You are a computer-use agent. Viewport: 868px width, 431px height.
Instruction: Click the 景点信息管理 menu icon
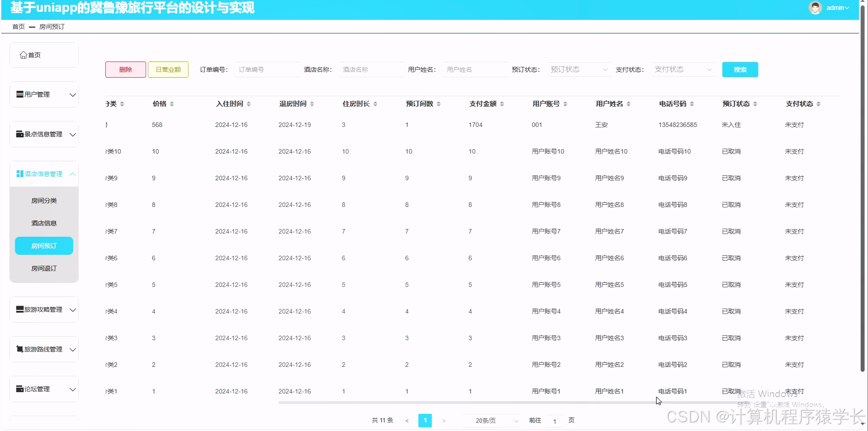point(20,134)
